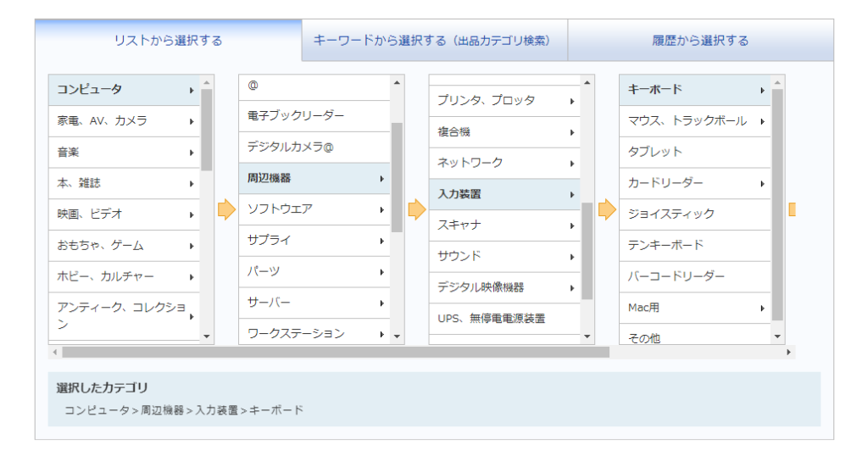Click orange arrow after first category column

[226, 210]
